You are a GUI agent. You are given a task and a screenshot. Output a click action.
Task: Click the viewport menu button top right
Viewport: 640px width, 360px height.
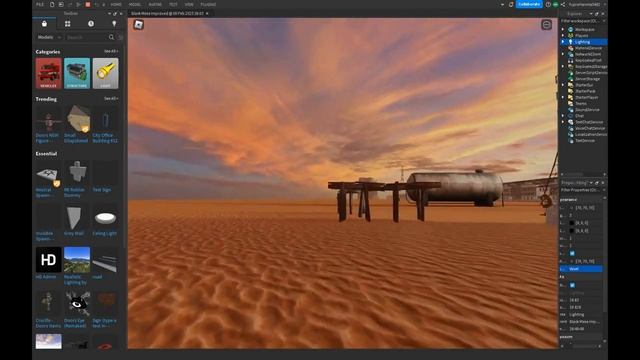[x=546, y=24]
